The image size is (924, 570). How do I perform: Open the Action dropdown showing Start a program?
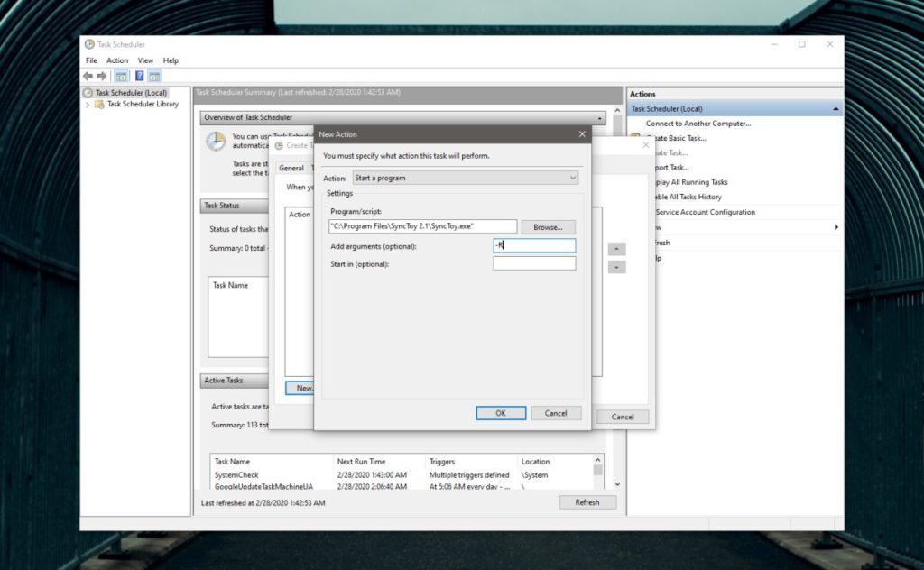coord(465,178)
